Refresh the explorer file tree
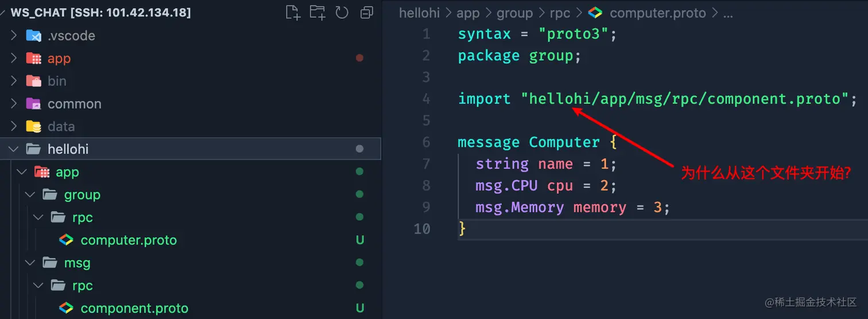The height and width of the screenshot is (319, 868). [342, 13]
